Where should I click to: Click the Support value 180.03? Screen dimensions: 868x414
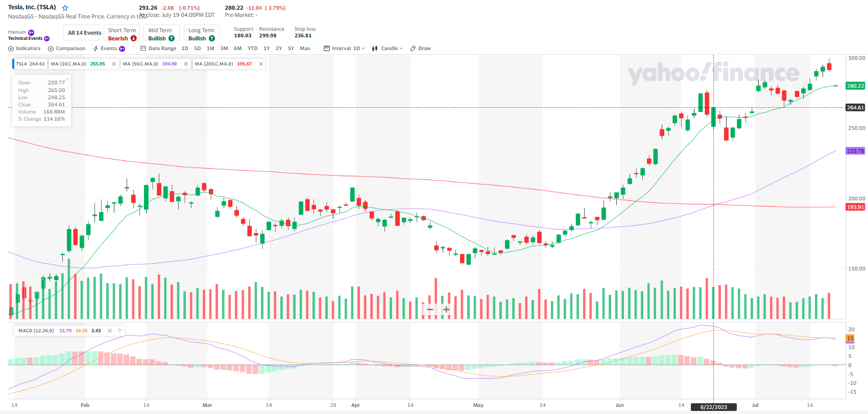click(x=243, y=36)
